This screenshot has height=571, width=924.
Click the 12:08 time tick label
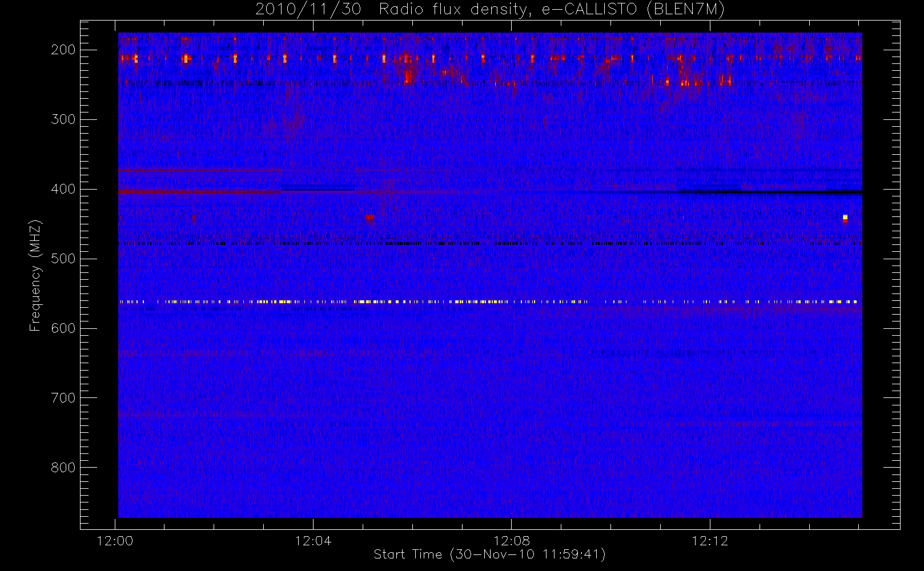(x=512, y=541)
